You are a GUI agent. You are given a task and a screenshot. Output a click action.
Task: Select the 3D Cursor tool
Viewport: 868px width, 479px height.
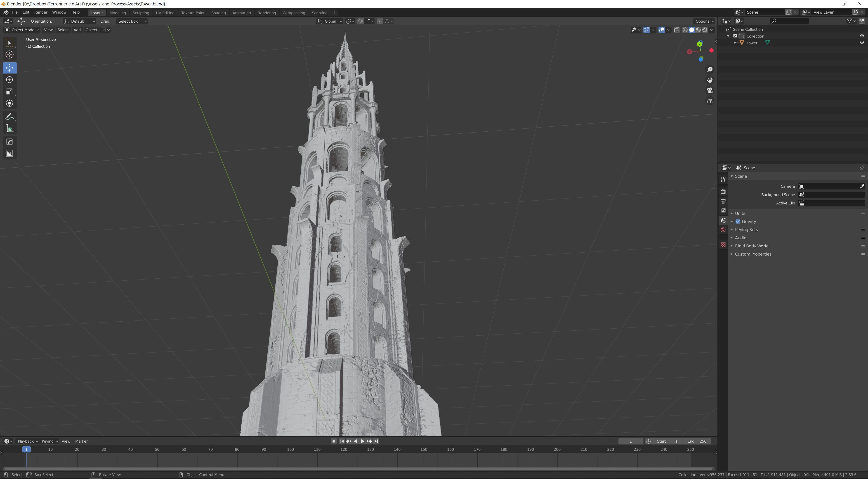coord(9,55)
